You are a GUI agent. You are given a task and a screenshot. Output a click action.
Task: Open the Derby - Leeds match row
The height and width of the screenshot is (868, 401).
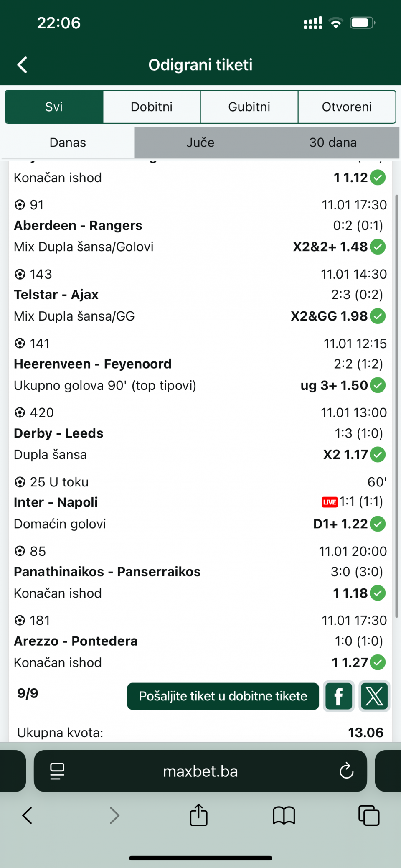pyautogui.click(x=58, y=433)
